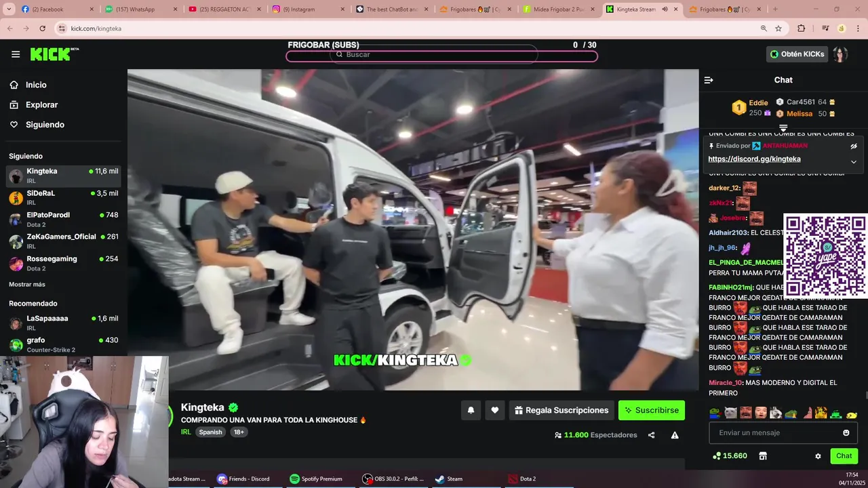The height and width of the screenshot is (488, 868).
Task: Open the chat shop icon
Action: (763, 456)
